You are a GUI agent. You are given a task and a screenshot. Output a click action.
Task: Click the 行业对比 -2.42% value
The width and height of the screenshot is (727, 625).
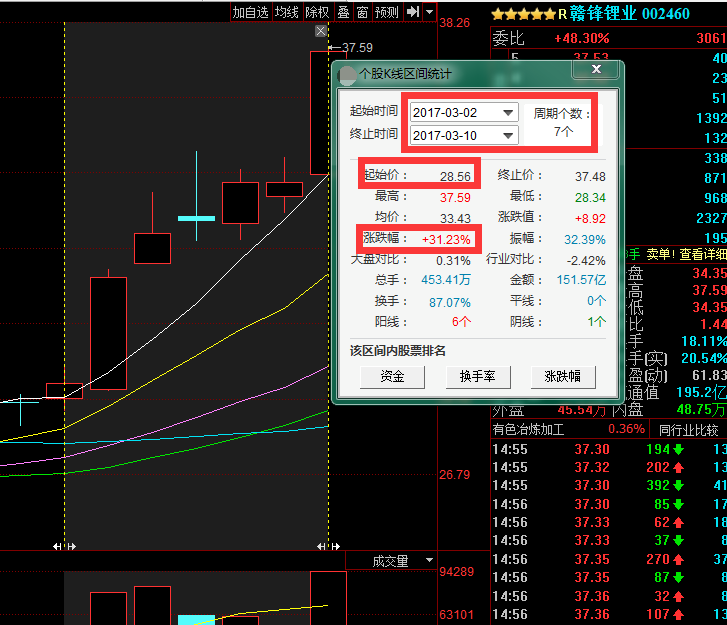click(586, 261)
